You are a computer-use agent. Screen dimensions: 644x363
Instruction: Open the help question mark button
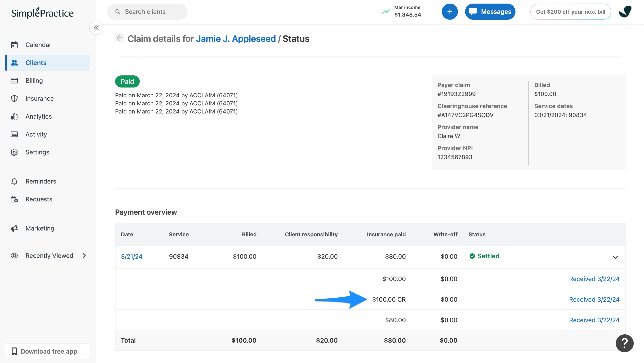(x=625, y=343)
